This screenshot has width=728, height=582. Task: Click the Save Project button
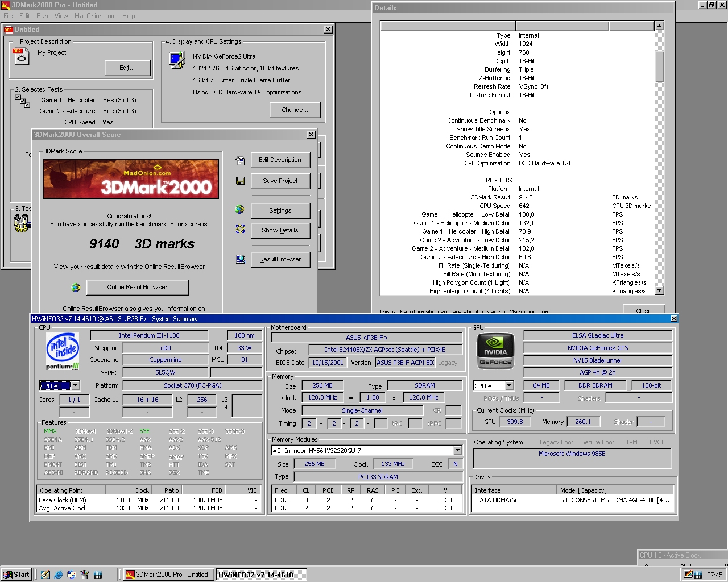[x=280, y=181]
